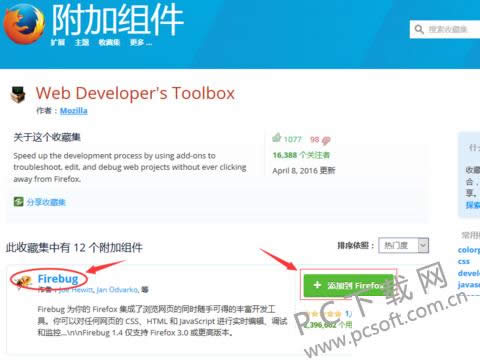Click the thumbs-down vote icon
480x360 pixels.
[x=326, y=141]
